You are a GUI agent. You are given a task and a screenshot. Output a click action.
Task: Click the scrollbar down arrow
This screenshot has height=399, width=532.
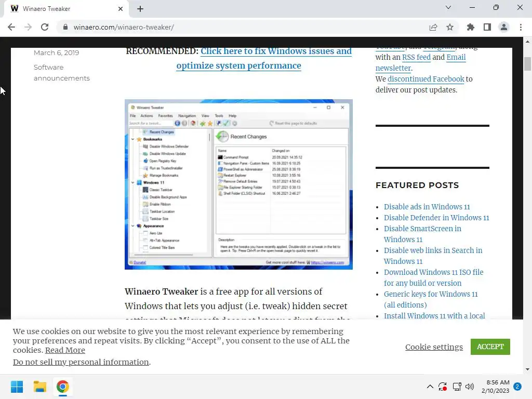click(527, 369)
